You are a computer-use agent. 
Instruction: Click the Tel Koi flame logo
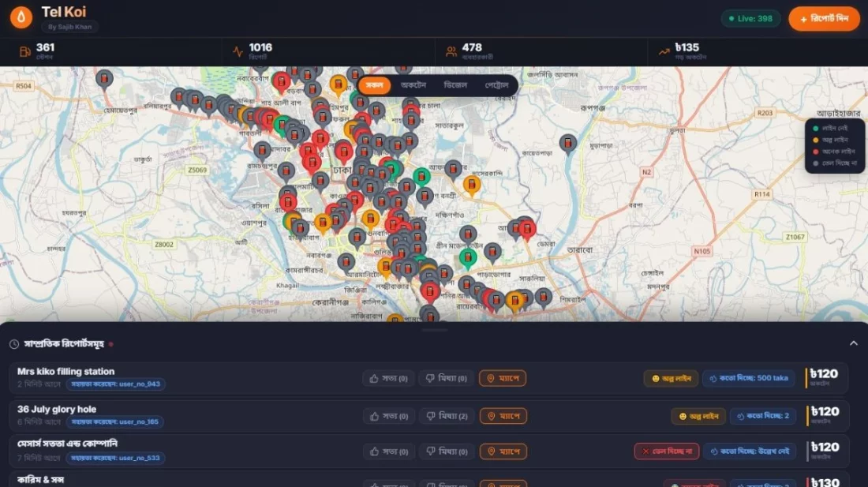21,17
